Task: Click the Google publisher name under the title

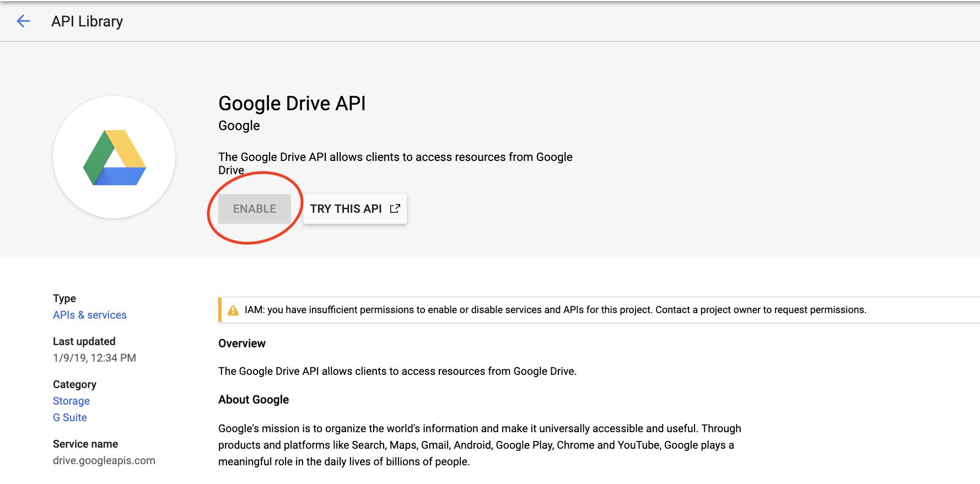Action: (239, 126)
